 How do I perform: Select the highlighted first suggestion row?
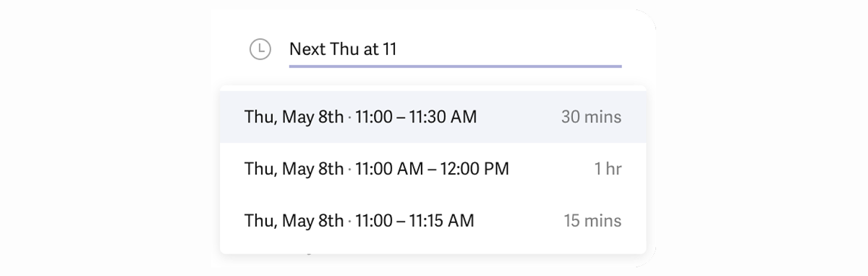coord(433,117)
